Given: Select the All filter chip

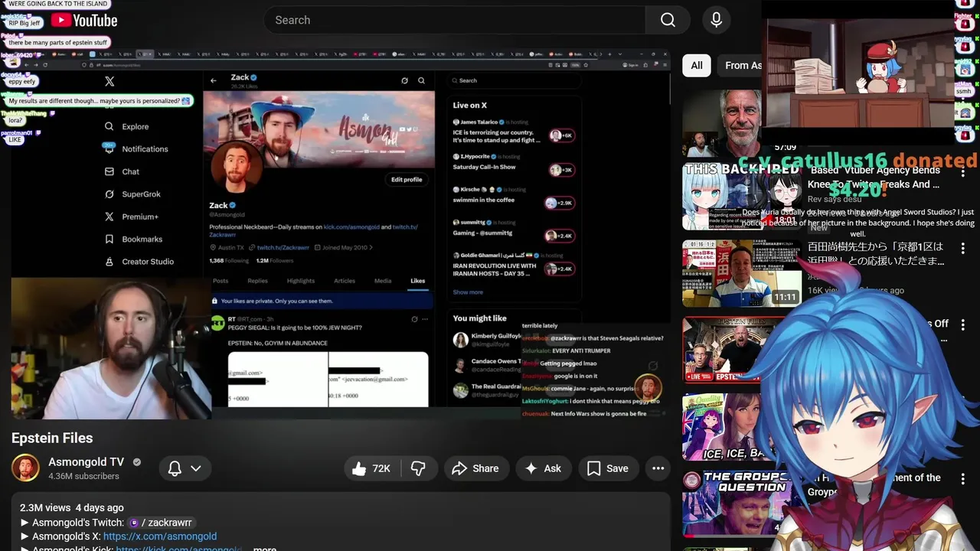Looking at the screenshot, I should coord(697,66).
